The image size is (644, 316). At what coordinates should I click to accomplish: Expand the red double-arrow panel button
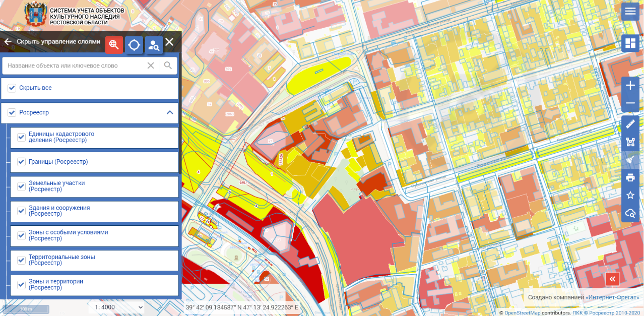pyautogui.click(x=612, y=279)
